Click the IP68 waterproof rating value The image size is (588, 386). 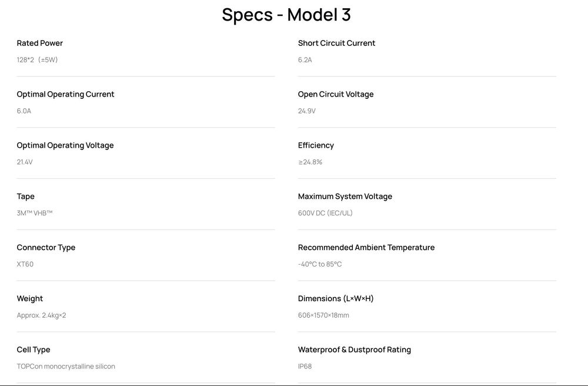(x=305, y=367)
